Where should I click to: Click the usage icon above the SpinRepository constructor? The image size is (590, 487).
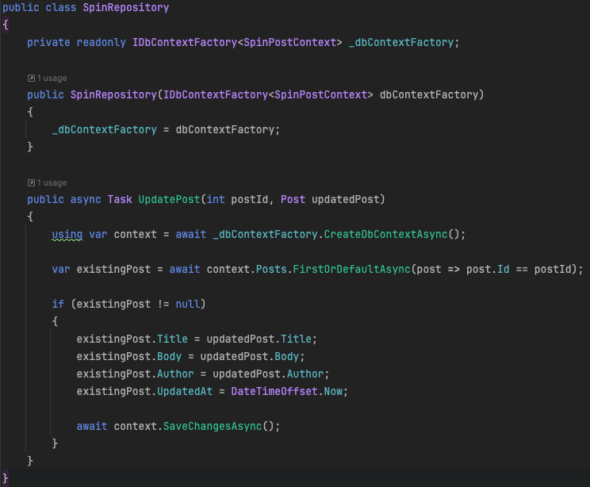(31, 78)
